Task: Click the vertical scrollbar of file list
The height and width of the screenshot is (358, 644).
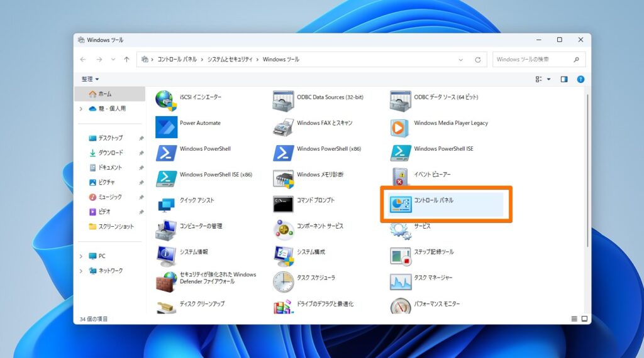Action: pyautogui.click(x=587, y=170)
